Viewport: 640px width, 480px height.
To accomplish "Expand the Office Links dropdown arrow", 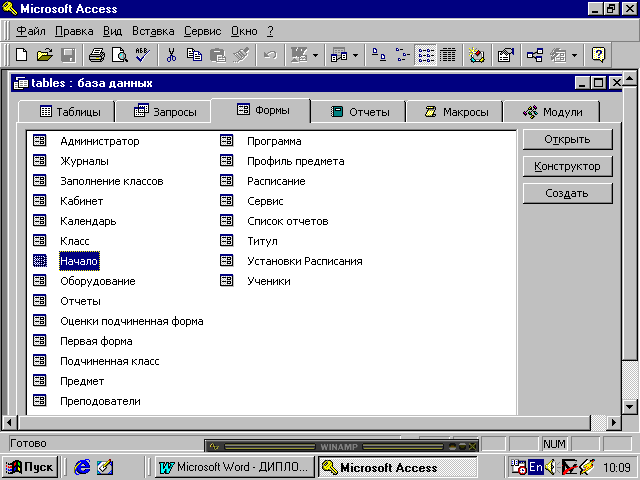I will pyautogui.click(x=316, y=55).
